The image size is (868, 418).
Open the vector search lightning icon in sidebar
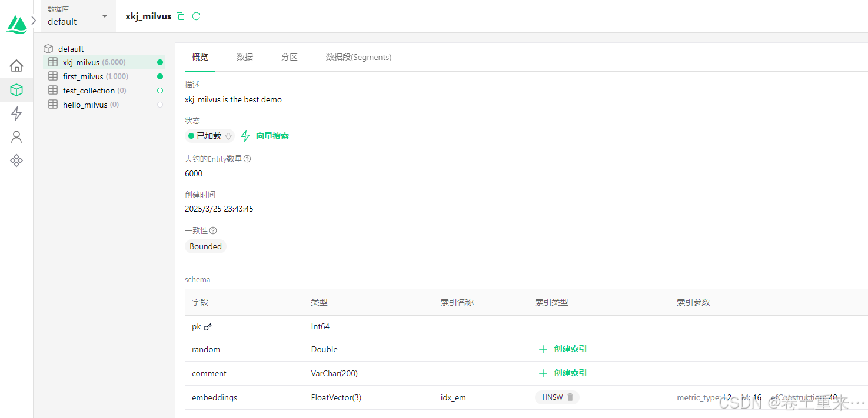coord(16,113)
